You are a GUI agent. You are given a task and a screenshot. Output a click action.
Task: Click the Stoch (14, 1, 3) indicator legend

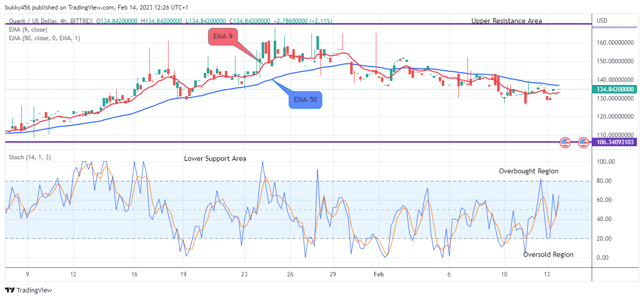(30, 157)
